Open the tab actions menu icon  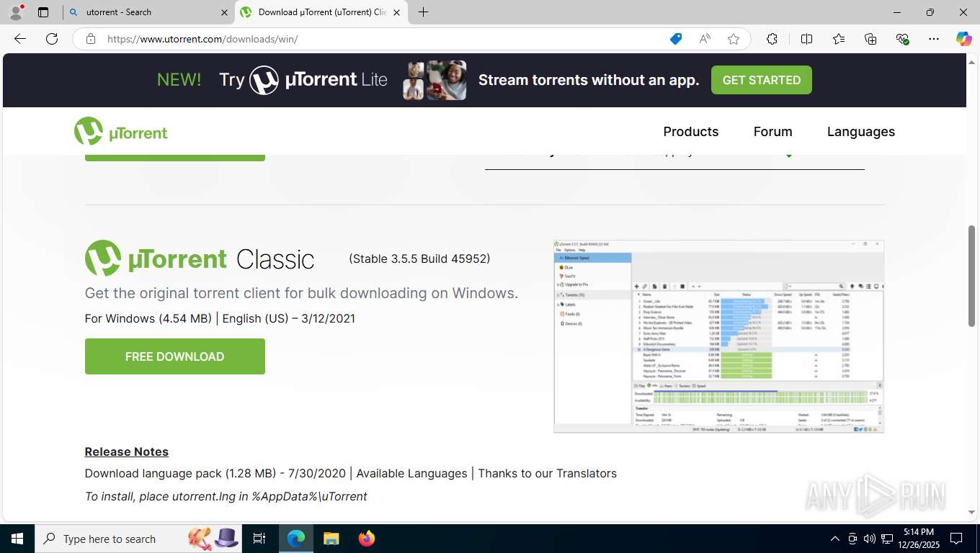click(x=43, y=12)
